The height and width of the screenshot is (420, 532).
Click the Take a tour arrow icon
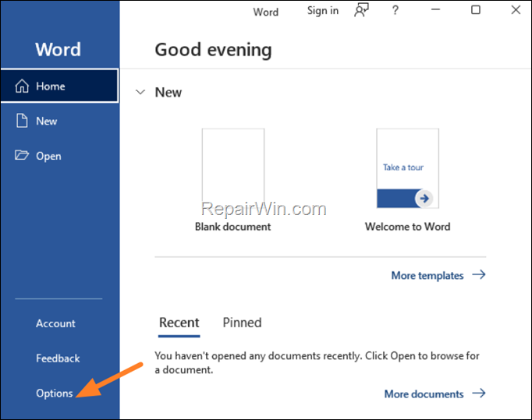(x=424, y=198)
